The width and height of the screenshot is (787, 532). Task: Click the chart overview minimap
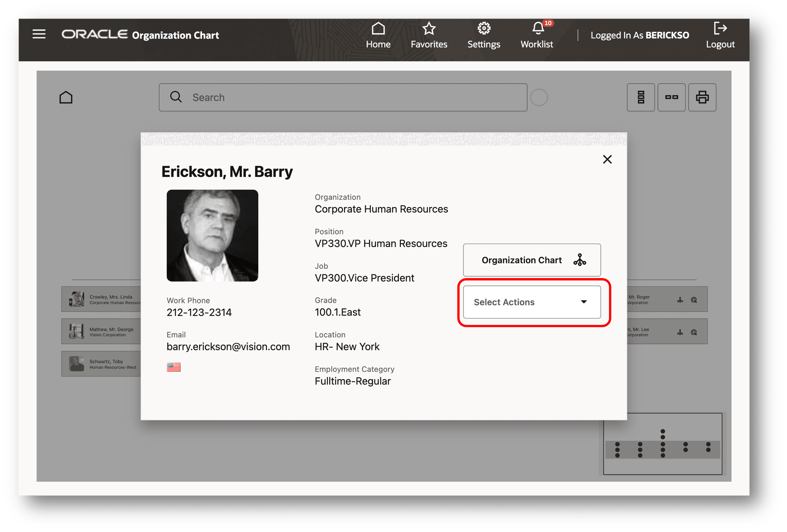point(662,444)
